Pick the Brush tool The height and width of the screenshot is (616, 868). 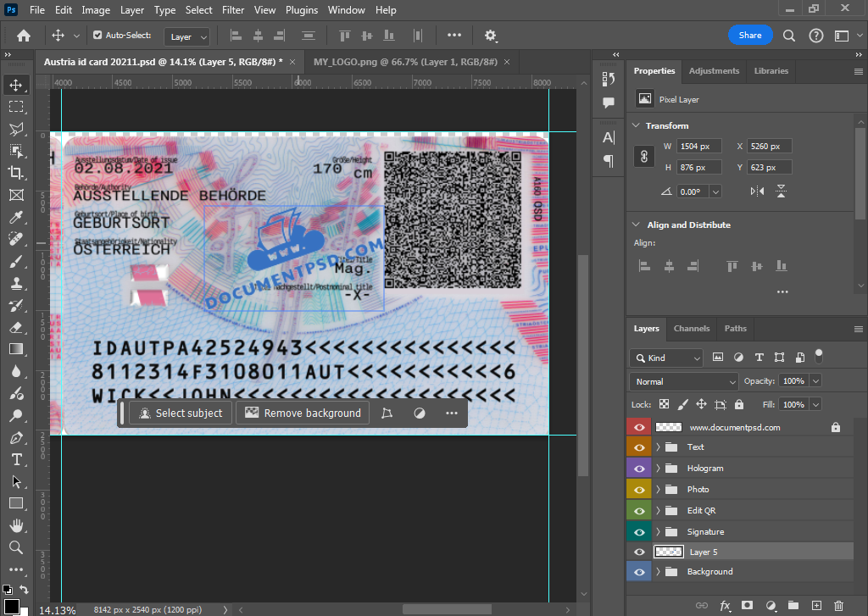[x=16, y=261]
